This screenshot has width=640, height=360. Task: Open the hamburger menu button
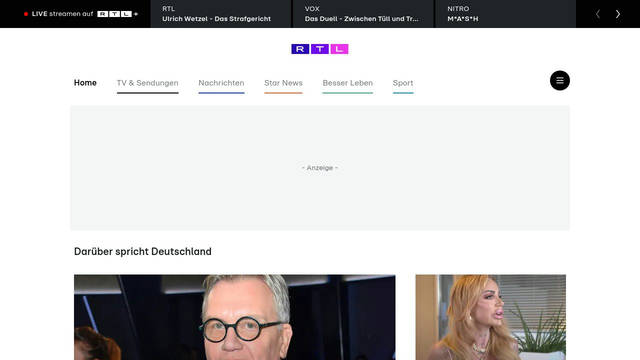coord(560,80)
